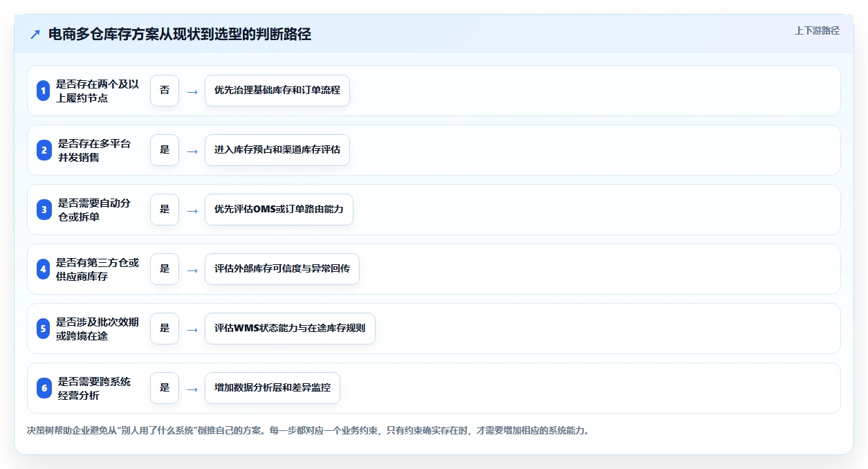The height and width of the screenshot is (469, 868).
Task: Click the footer note starting 决策树帮助企业避免
Action: pyautogui.click(x=308, y=430)
